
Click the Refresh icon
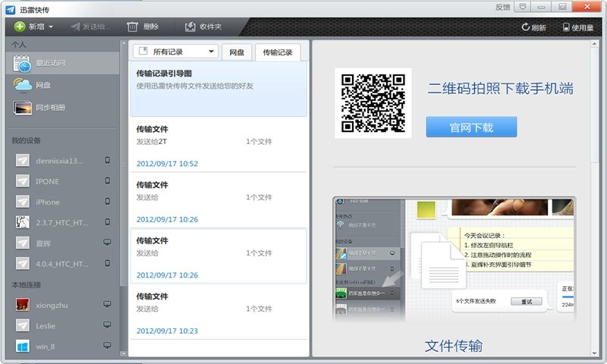pos(525,27)
